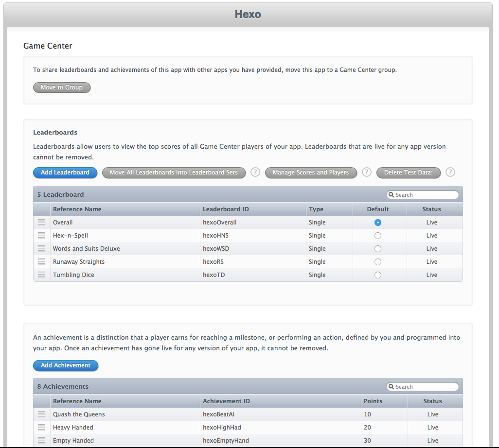Click the drag handle for Runaway Straights
Image resolution: width=499 pixels, height=448 pixels.
41,261
